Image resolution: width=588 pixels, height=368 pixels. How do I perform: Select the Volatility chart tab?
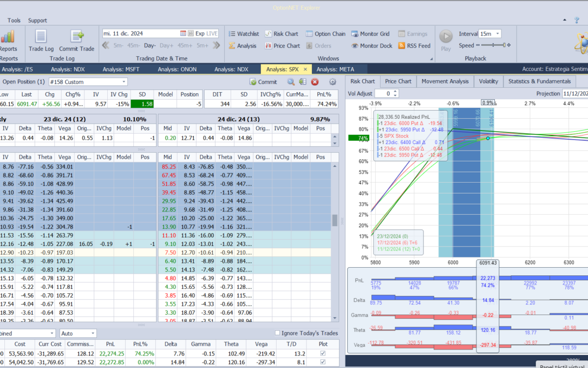point(488,81)
